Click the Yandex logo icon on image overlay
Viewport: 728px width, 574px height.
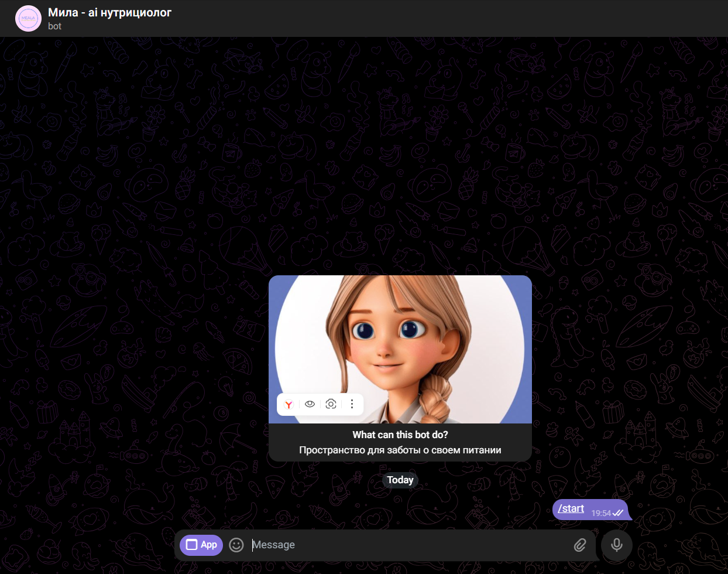(x=289, y=404)
